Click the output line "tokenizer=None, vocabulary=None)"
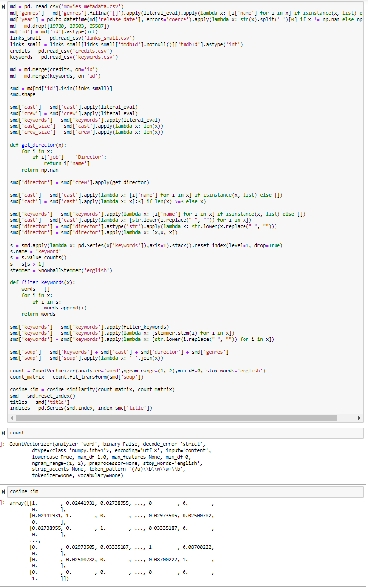The image size is (368, 588). [77, 475]
